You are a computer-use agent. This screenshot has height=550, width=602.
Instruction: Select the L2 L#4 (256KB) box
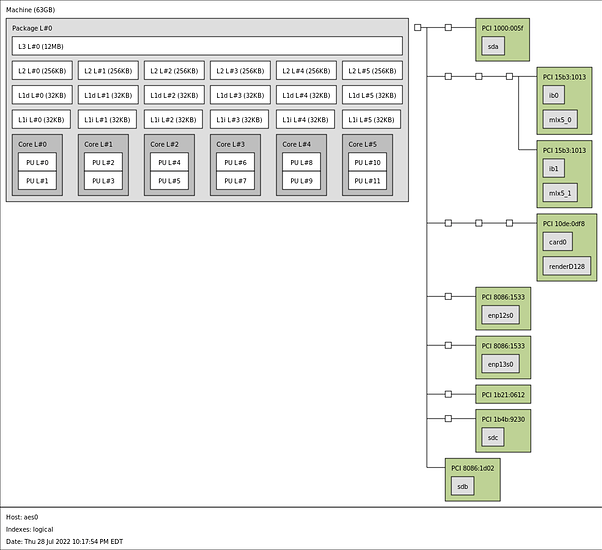306,71
